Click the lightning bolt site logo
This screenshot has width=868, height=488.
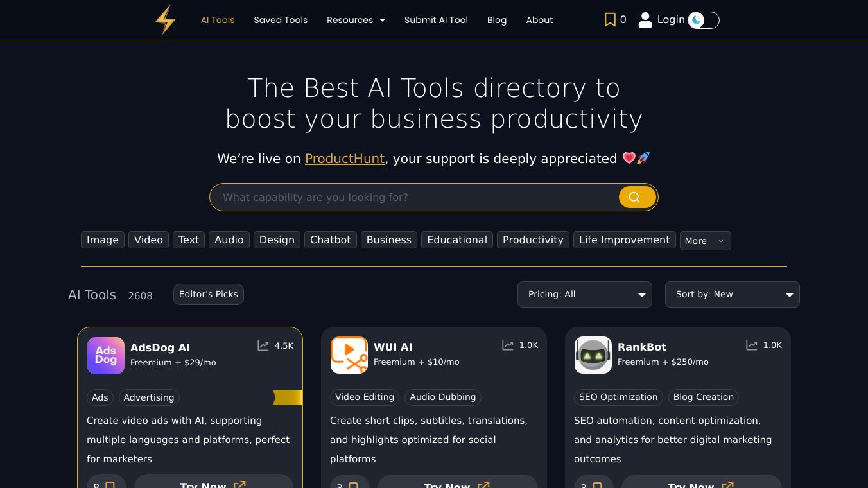(165, 20)
